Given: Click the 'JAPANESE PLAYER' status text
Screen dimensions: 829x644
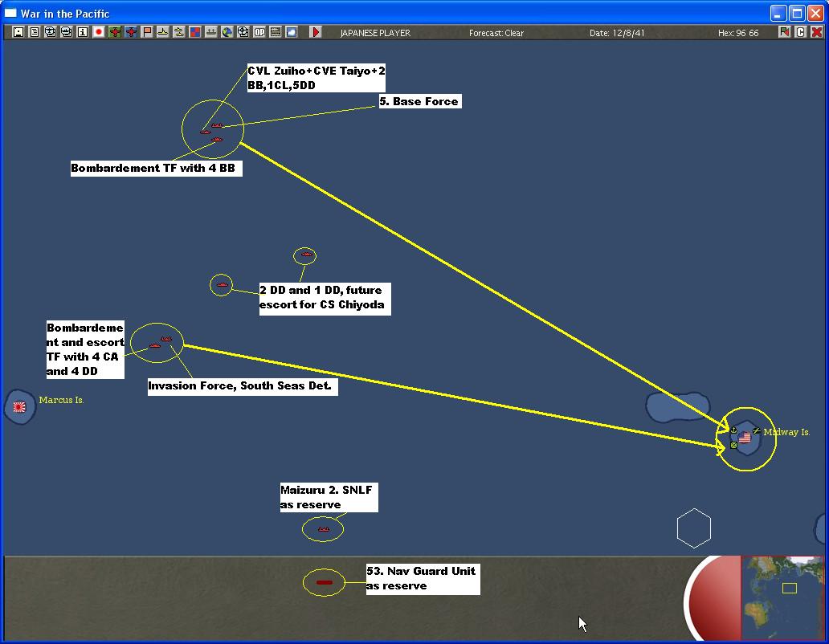Looking at the screenshot, I should point(375,33).
